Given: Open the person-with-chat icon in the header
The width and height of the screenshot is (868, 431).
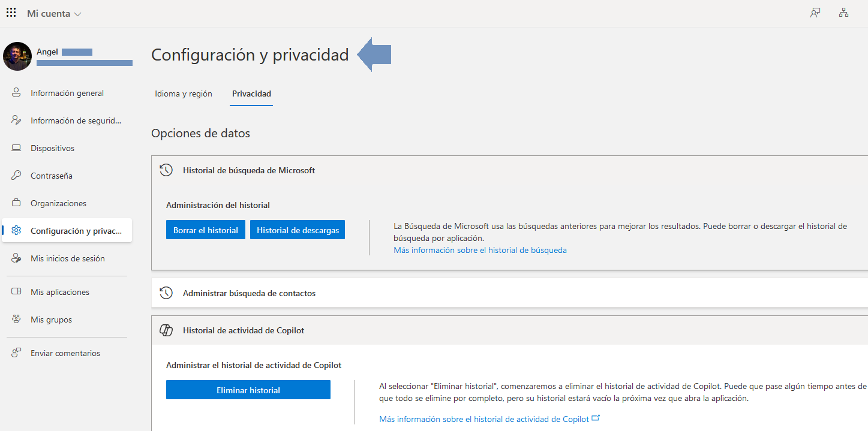Looking at the screenshot, I should [815, 12].
